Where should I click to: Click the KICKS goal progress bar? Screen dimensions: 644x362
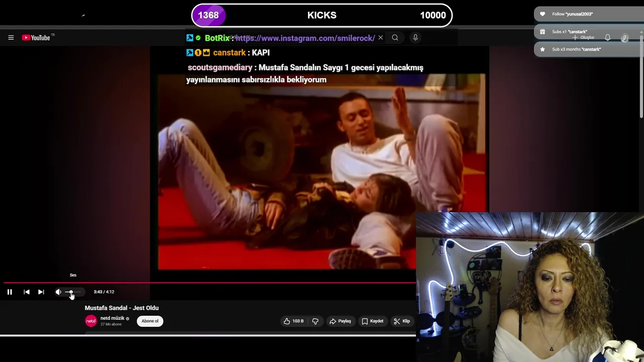[x=322, y=15]
